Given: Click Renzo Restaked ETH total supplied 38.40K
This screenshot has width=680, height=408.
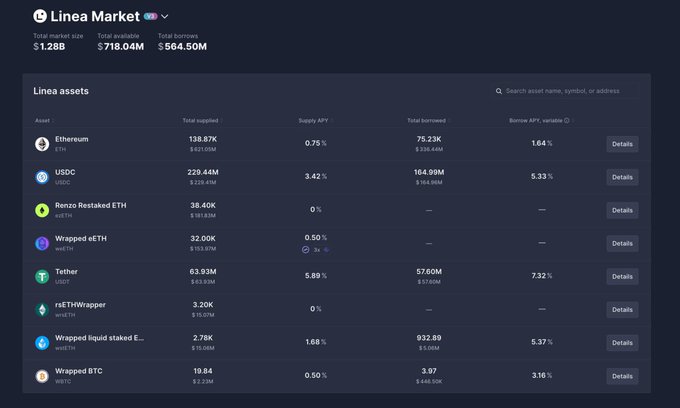Looking at the screenshot, I should tap(203, 206).
